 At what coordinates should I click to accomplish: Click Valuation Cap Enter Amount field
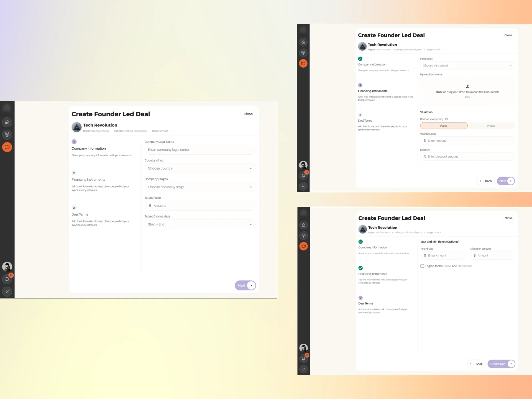tap(467, 141)
